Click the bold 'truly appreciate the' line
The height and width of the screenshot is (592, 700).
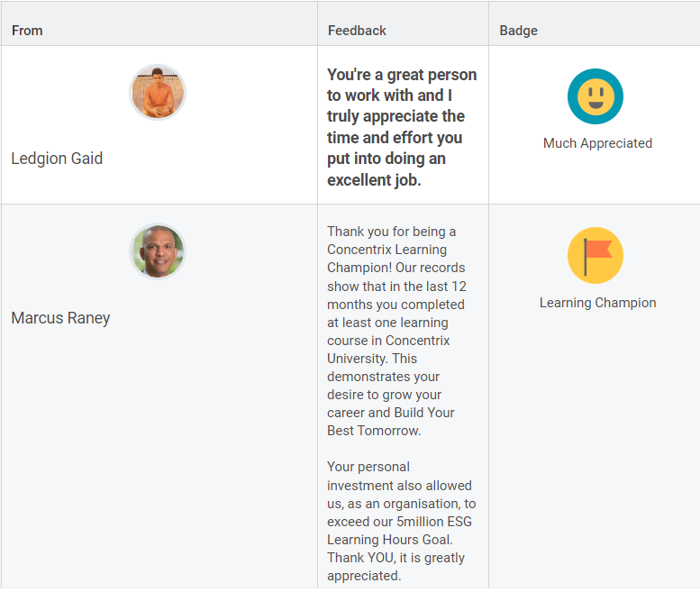[395, 116]
